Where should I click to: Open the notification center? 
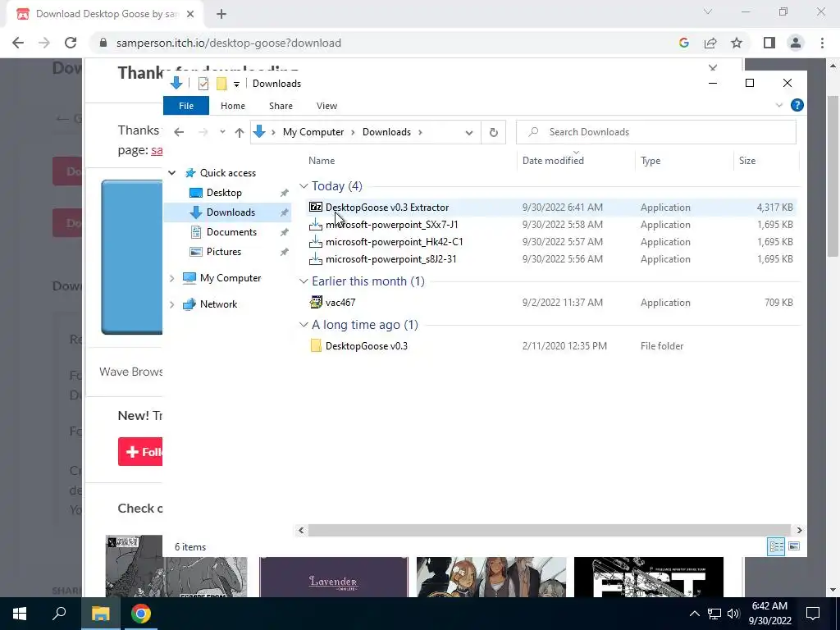click(x=813, y=614)
